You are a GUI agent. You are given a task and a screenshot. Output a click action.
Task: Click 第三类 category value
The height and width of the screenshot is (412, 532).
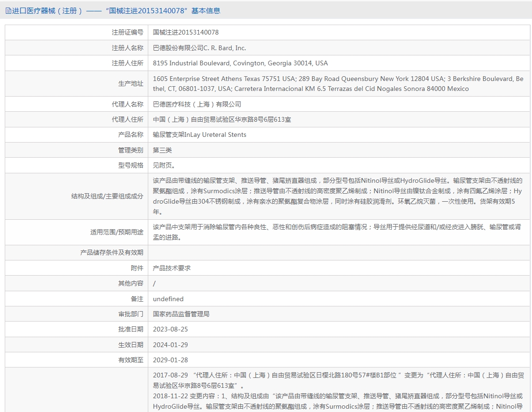pyautogui.click(x=162, y=150)
